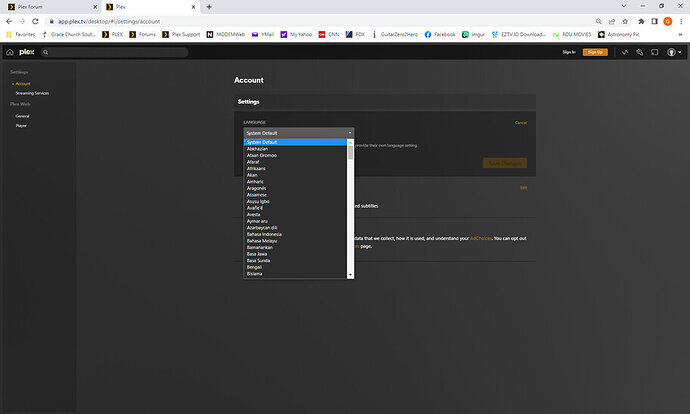Choose Amharic from language list

pyautogui.click(x=295, y=182)
